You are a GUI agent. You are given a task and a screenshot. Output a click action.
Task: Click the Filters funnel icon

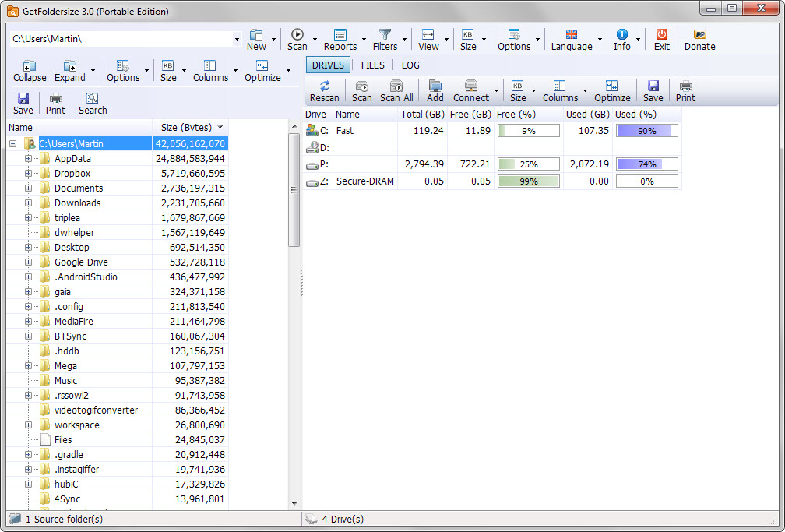coord(385,34)
